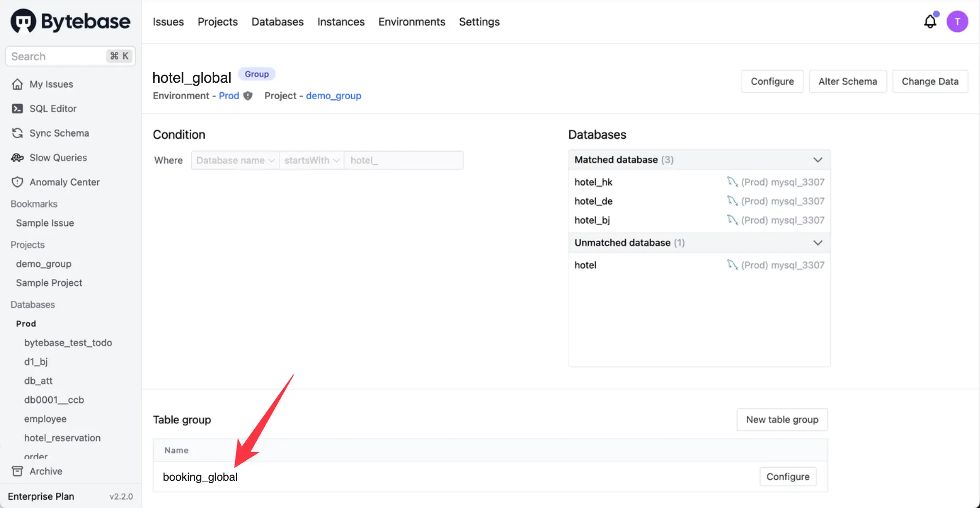Click the v2.2.0 version label
The height and width of the screenshot is (508, 980).
[x=121, y=496]
